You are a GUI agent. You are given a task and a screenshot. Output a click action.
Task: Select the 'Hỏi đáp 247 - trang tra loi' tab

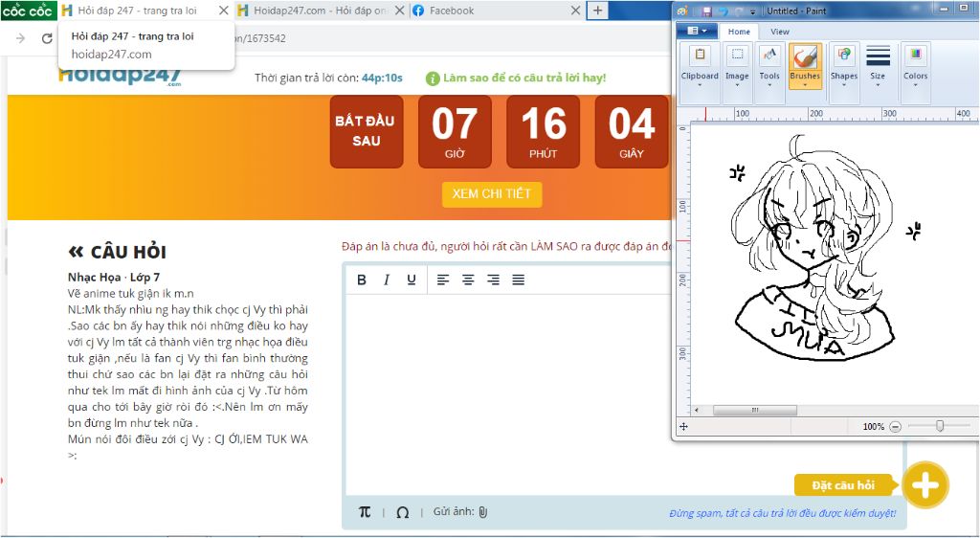[x=138, y=11]
